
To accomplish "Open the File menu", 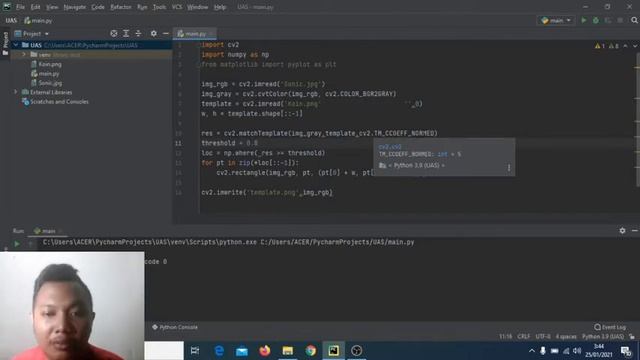I will [x=20, y=7].
